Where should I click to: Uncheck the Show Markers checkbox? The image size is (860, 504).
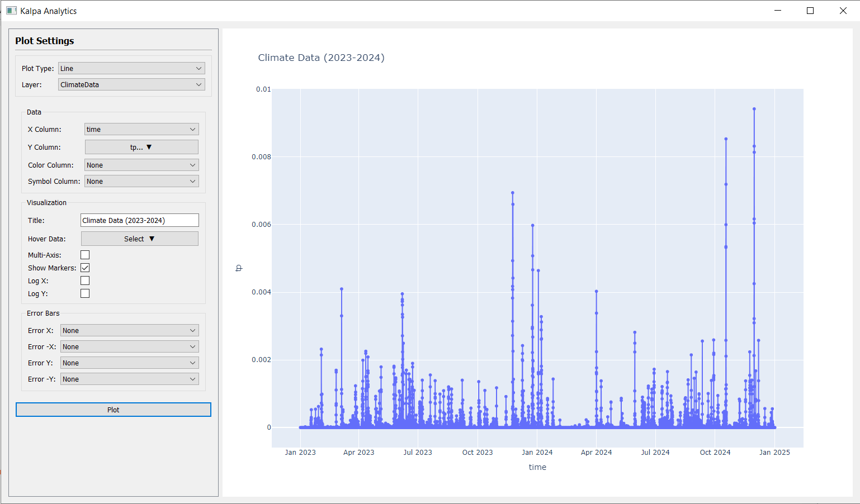[x=85, y=268]
